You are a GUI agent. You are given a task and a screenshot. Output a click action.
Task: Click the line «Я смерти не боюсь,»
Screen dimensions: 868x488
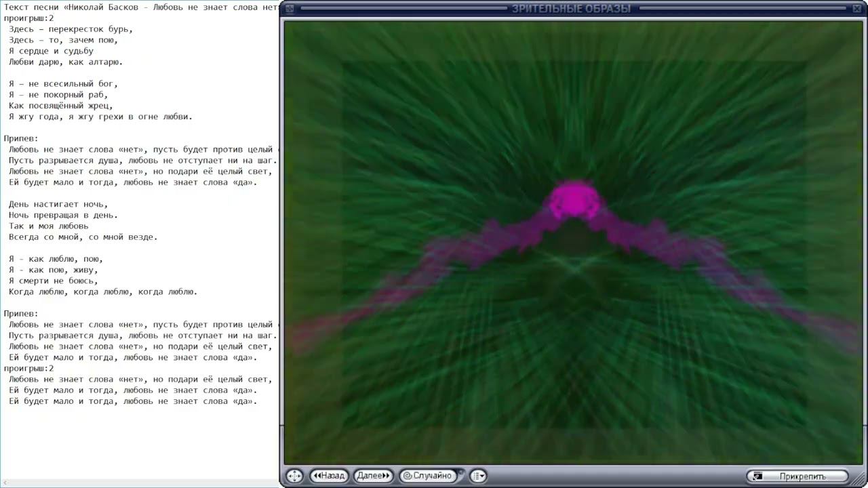point(54,281)
